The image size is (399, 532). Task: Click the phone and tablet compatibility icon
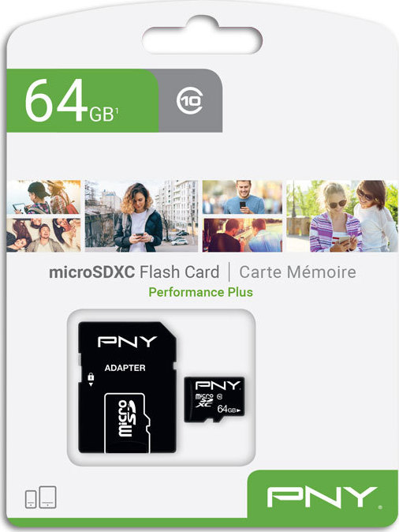[41, 497]
